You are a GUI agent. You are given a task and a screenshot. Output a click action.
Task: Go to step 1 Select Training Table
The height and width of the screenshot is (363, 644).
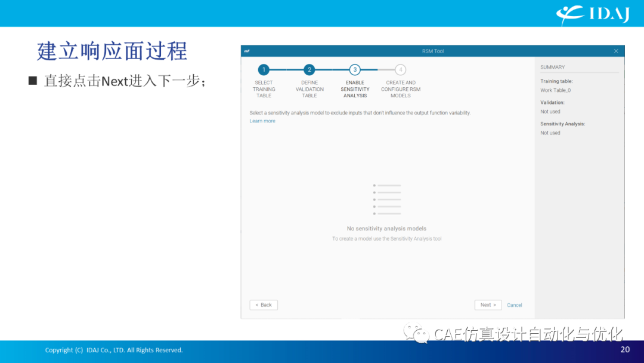264,70
